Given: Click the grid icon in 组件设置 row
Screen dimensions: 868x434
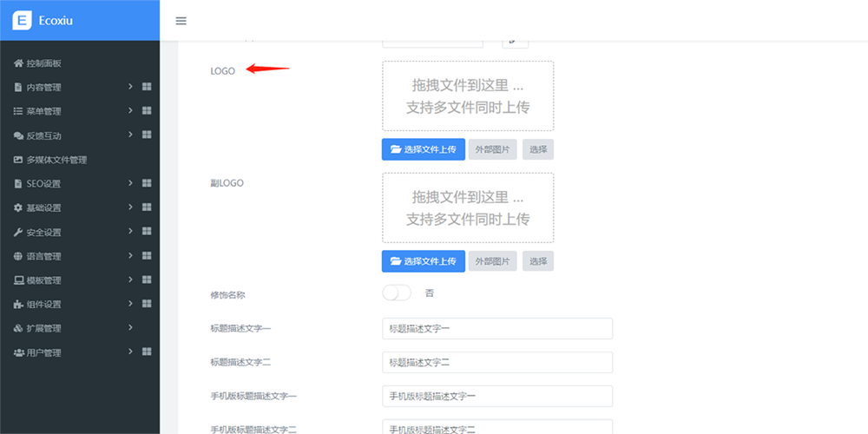Looking at the screenshot, I should [x=147, y=303].
